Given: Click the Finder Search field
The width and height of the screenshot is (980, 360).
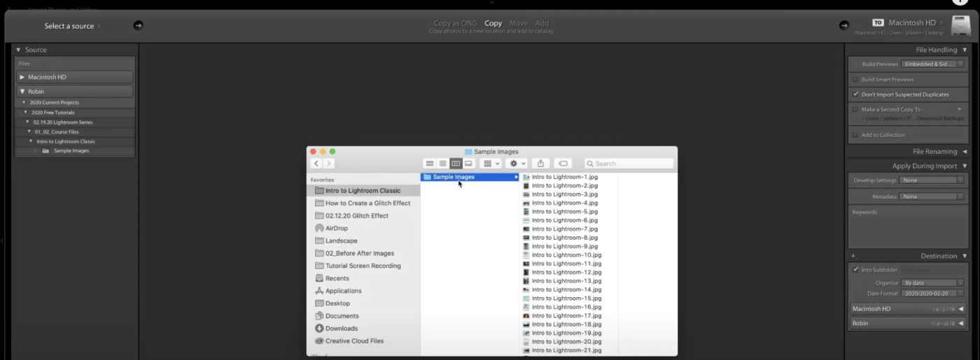Looking at the screenshot, I should tap(630, 164).
